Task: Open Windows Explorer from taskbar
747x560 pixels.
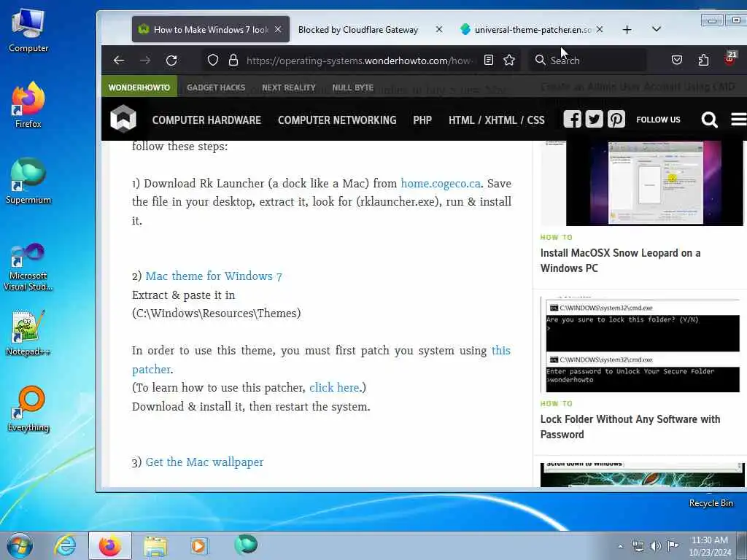Action: (x=155, y=545)
